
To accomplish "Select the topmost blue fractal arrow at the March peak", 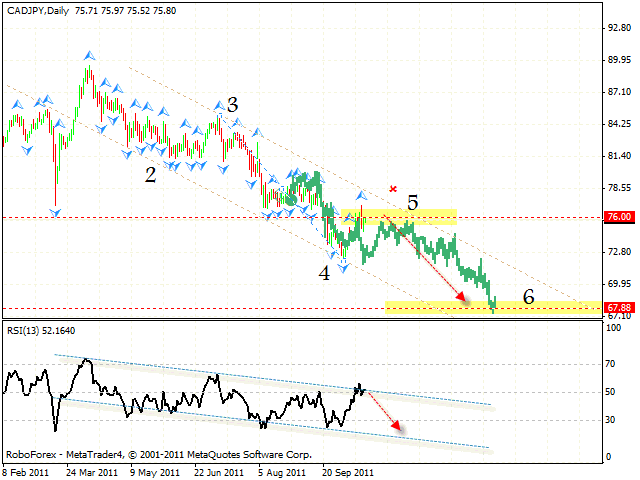I will (89, 55).
